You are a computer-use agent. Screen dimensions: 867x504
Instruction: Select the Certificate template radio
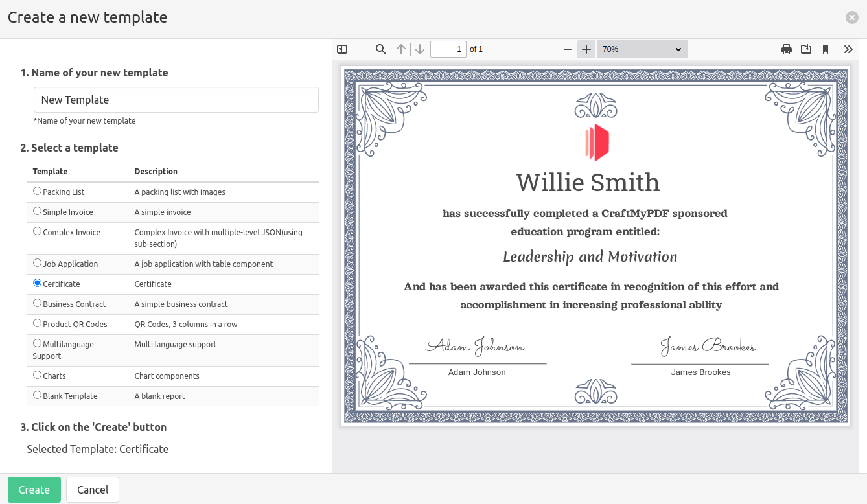[x=37, y=283]
